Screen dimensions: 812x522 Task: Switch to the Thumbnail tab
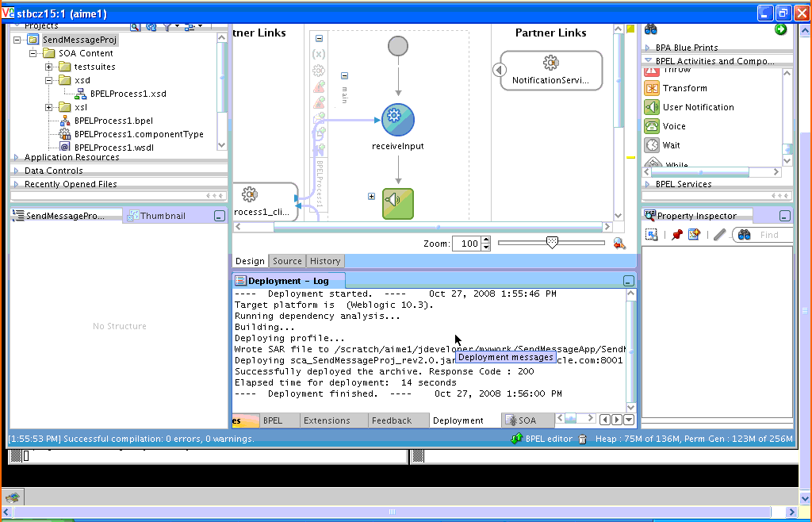coord(157,216)
